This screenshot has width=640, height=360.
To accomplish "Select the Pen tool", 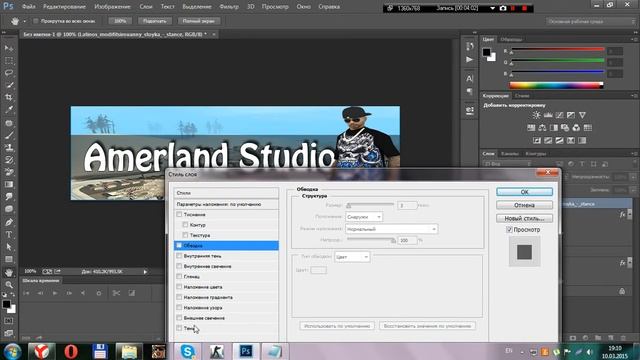I will pos(9,222).
